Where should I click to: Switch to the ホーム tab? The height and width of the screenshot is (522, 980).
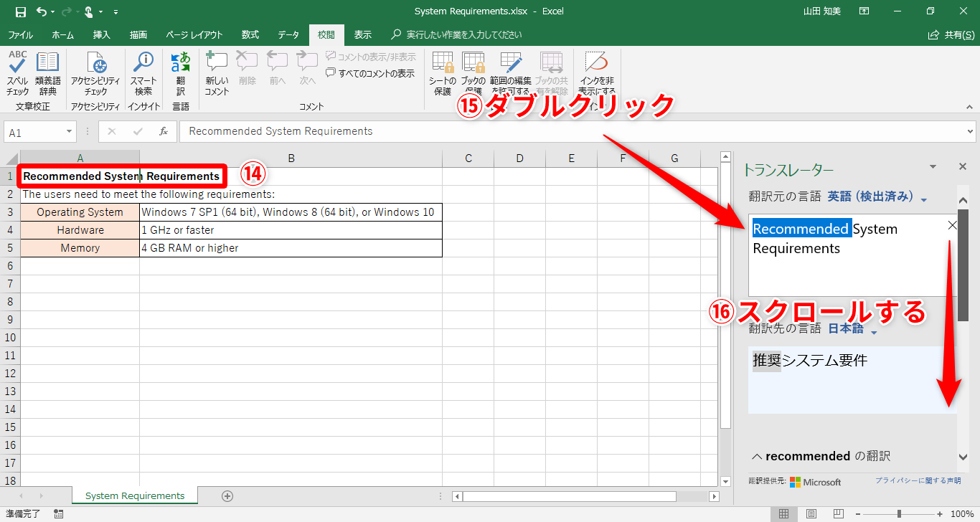pyautogui.click(x=62, y=34)
